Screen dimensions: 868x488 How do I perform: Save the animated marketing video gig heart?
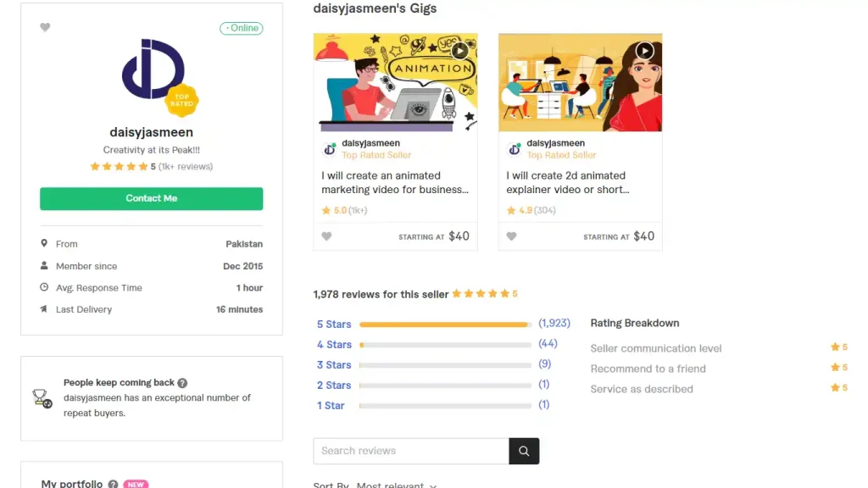326,236
